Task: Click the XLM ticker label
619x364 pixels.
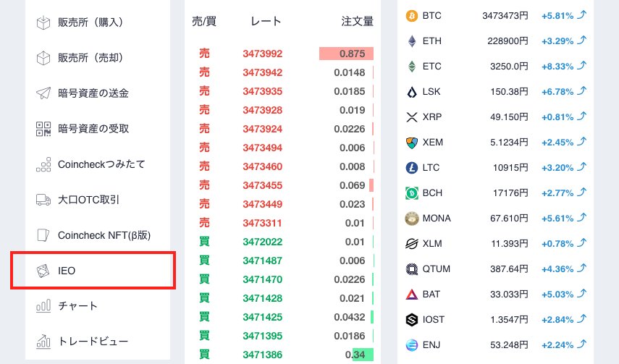Action: (432, 244)
